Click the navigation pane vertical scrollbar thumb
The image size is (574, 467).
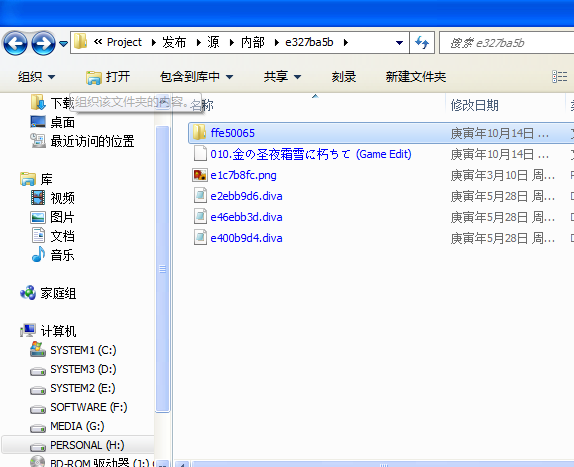tap(163, 269)
